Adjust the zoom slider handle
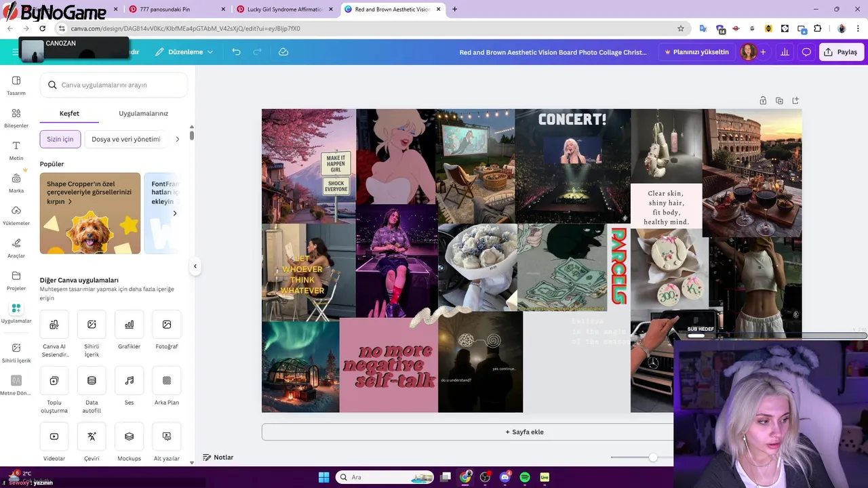This screenshot has width=868, height=488. [x=652, y=457]
